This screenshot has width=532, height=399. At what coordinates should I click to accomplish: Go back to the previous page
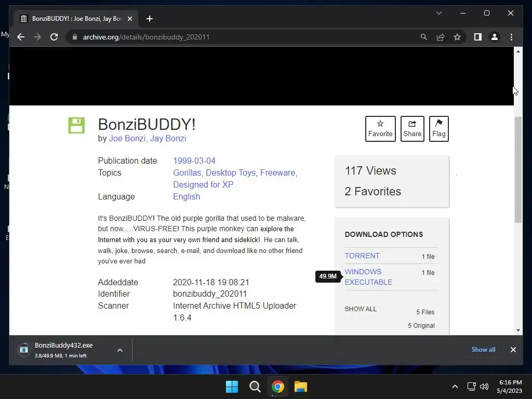coord(21,37)
